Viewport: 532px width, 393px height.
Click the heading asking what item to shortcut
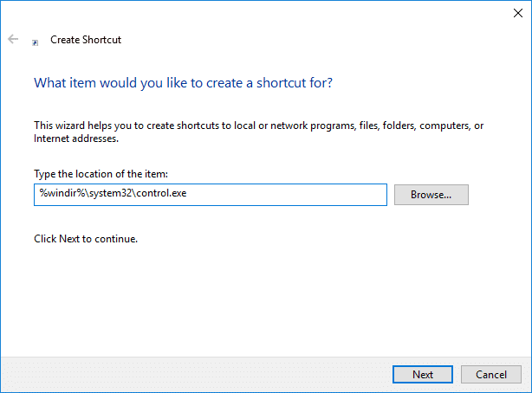pos(183,83)
